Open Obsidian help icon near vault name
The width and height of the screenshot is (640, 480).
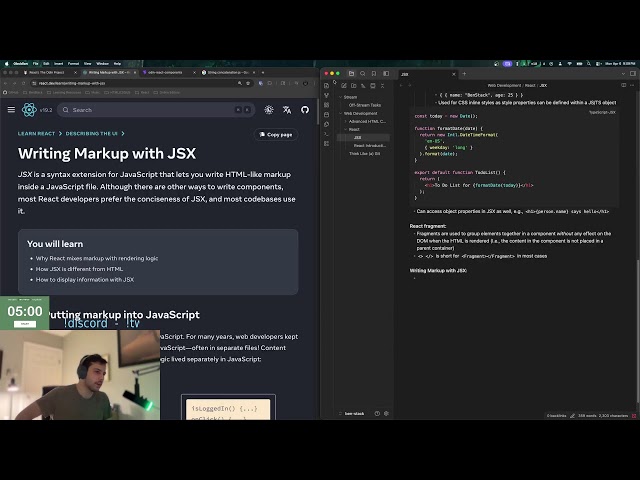(377, 413)
